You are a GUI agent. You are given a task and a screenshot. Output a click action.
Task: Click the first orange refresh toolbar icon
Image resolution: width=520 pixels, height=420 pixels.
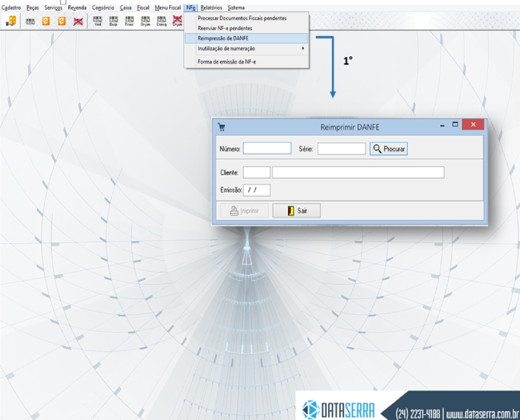[46, 21]
